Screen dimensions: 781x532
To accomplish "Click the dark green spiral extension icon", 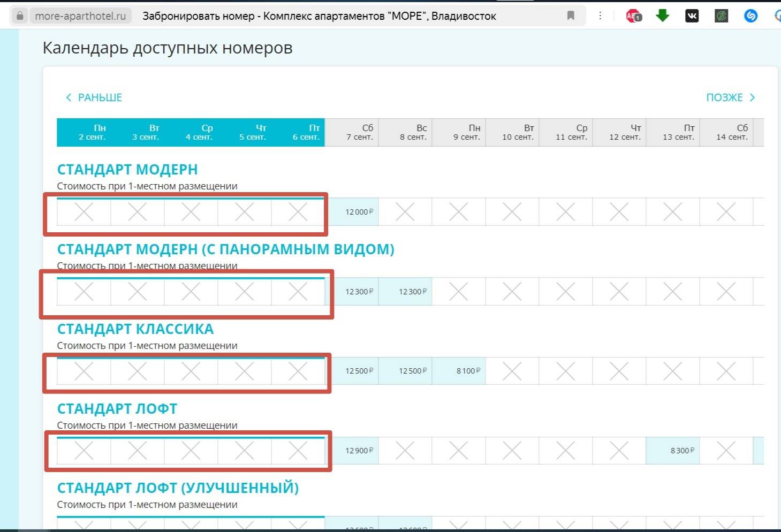I will [x=722, y=16].
